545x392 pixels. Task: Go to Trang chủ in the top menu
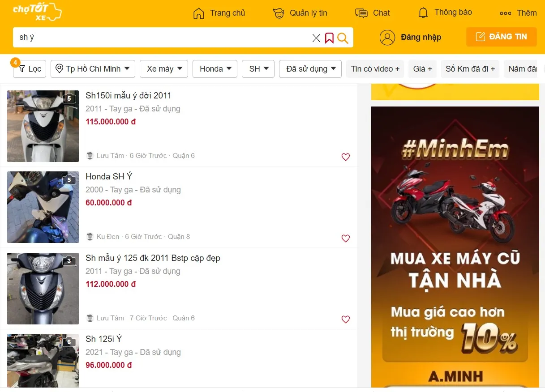click(219, 13)
